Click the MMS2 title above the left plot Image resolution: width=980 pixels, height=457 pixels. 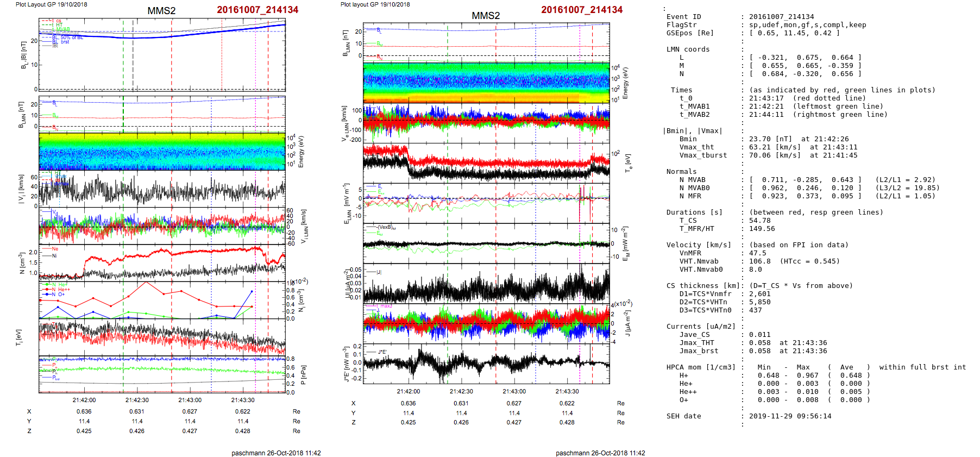(x=161, y=11)
